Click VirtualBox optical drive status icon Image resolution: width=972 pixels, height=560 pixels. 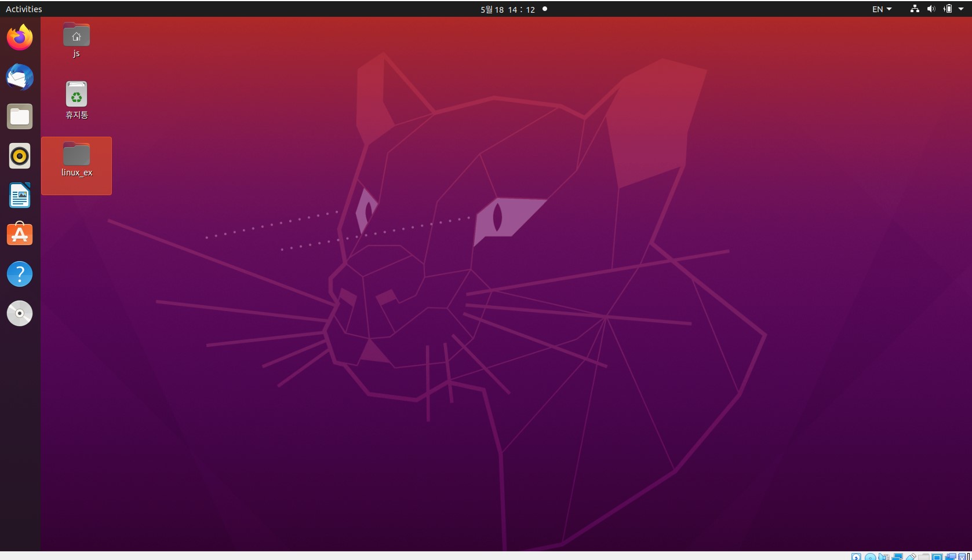tap(870, 557)
